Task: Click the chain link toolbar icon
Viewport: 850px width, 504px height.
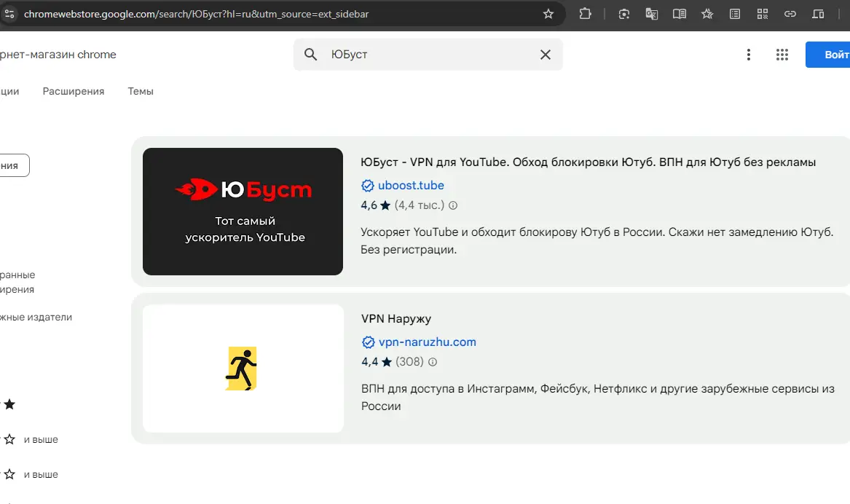Action: [790, 14]
